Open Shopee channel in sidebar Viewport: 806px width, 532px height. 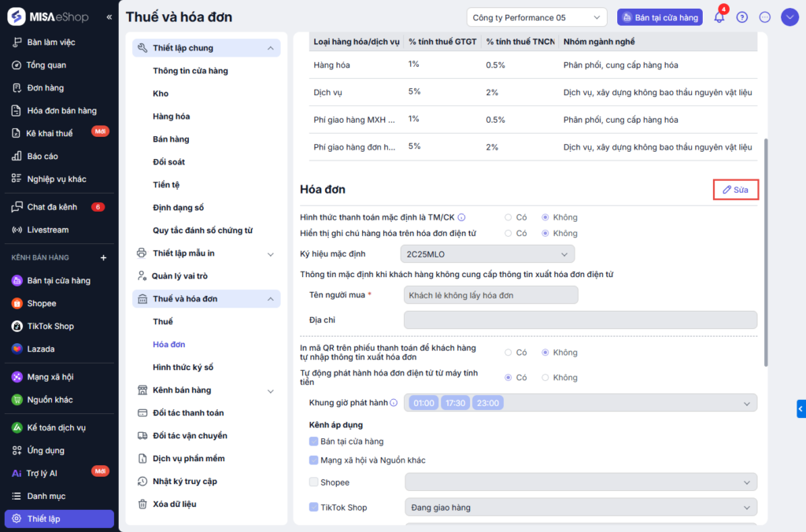coord(42,303)
